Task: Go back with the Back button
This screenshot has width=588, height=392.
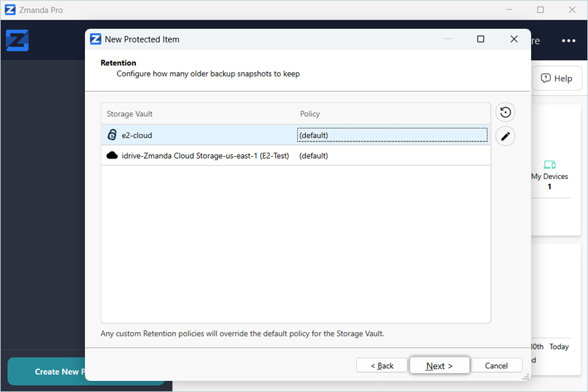Action: click(382, 366)
